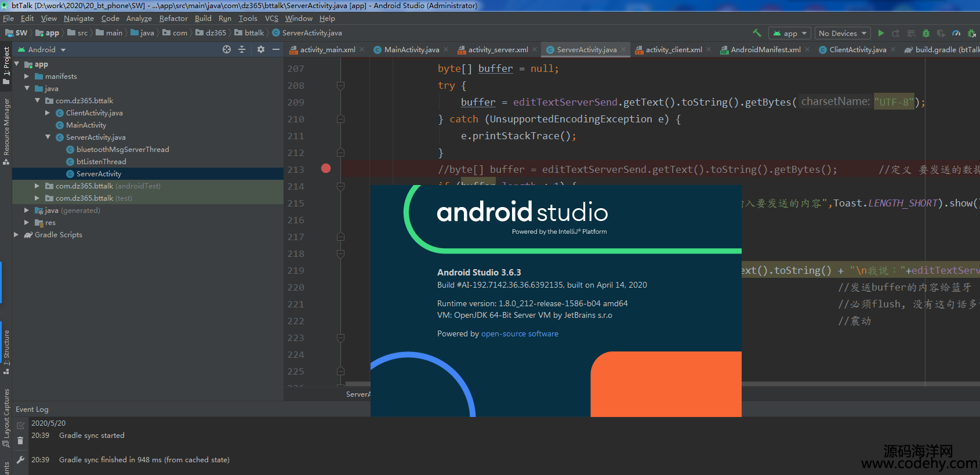Run the app with green play icon
Screen dimensions: 980x475
tap(881, 33)
